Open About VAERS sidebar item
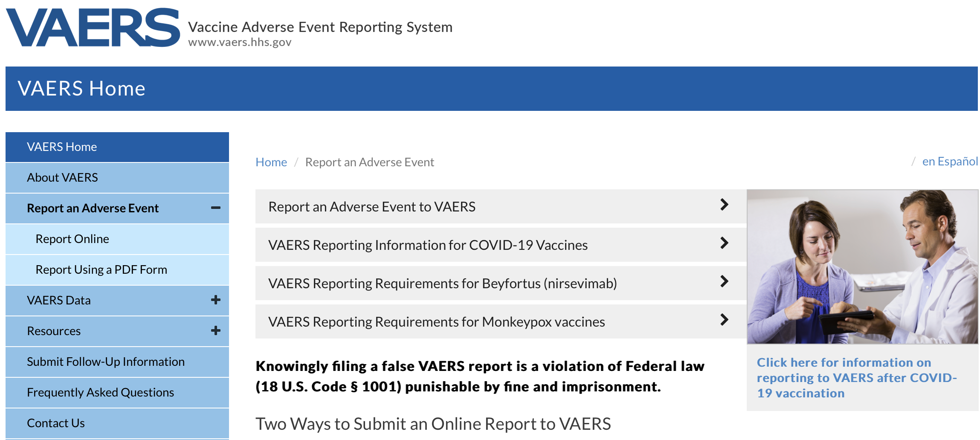 (117, 178)
